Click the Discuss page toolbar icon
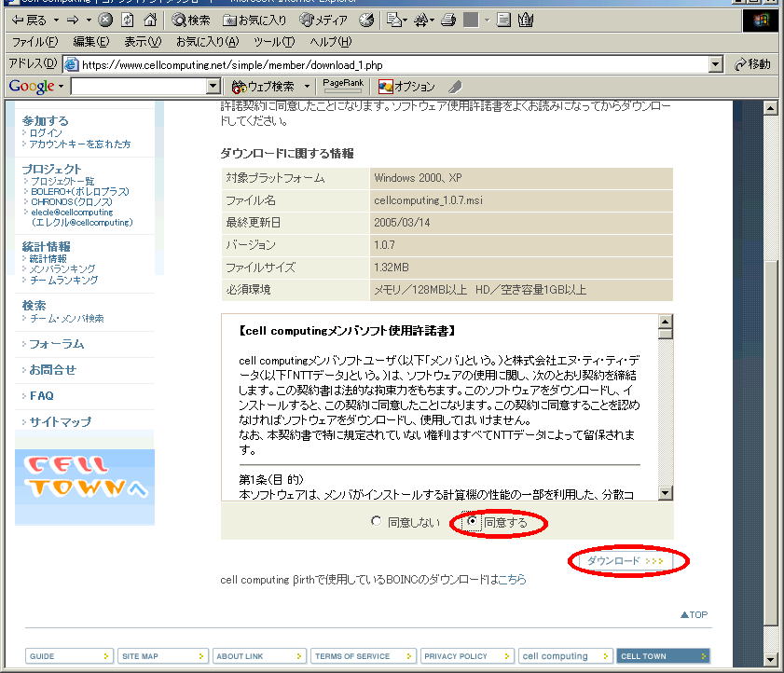 503,20
